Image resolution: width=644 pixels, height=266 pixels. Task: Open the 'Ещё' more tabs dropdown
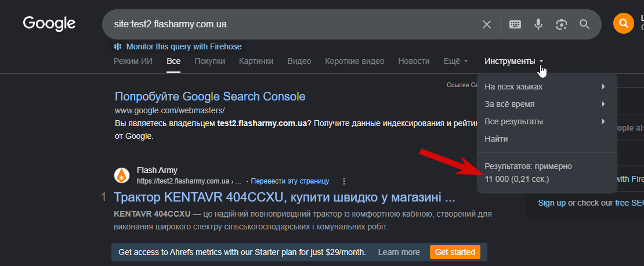coord(456,61)
